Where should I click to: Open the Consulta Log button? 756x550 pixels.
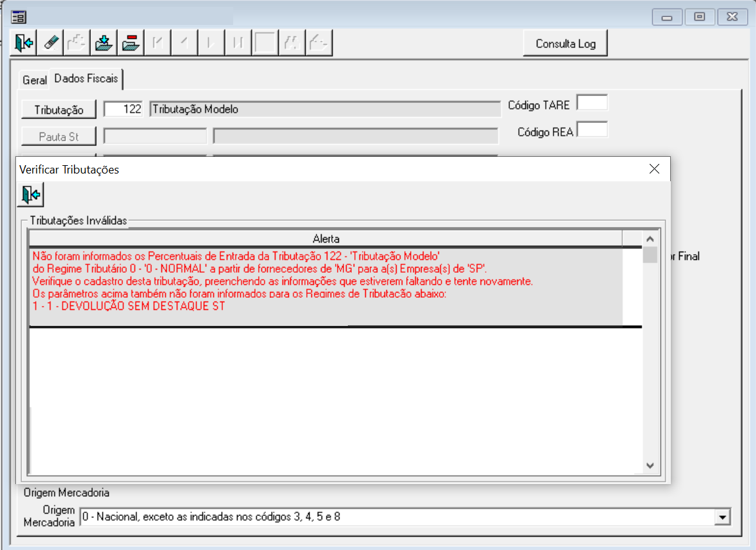(565, 44)
